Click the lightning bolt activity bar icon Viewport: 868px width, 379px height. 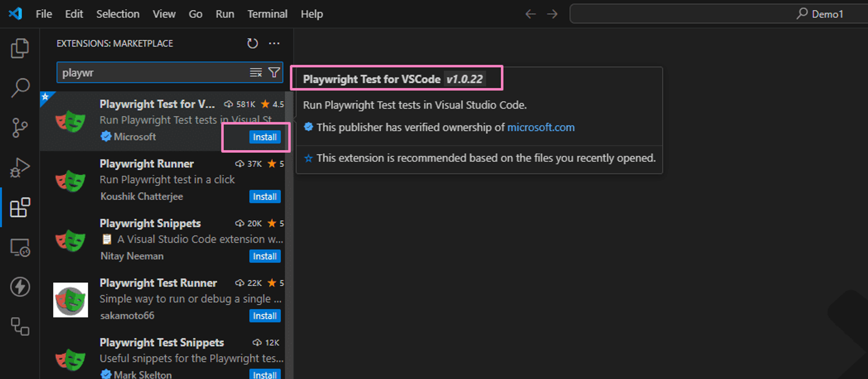(20, 287)
